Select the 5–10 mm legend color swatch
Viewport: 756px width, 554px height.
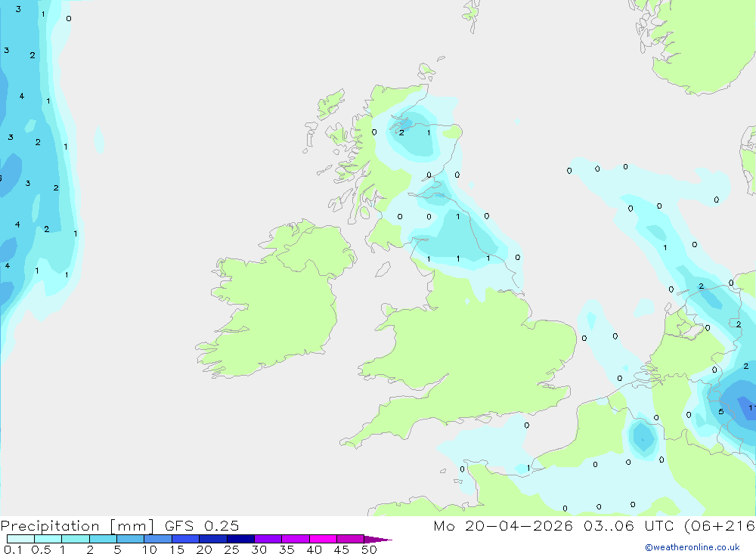(x=131, y=539)
